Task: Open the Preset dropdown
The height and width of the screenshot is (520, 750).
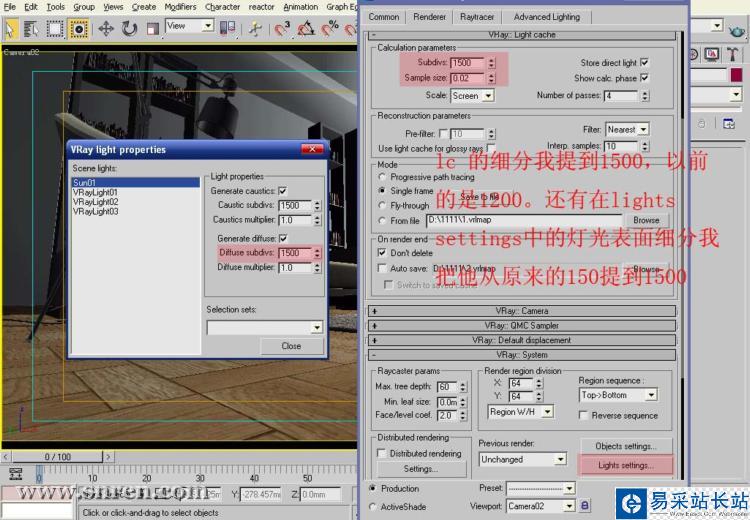Action: (540, 488)
